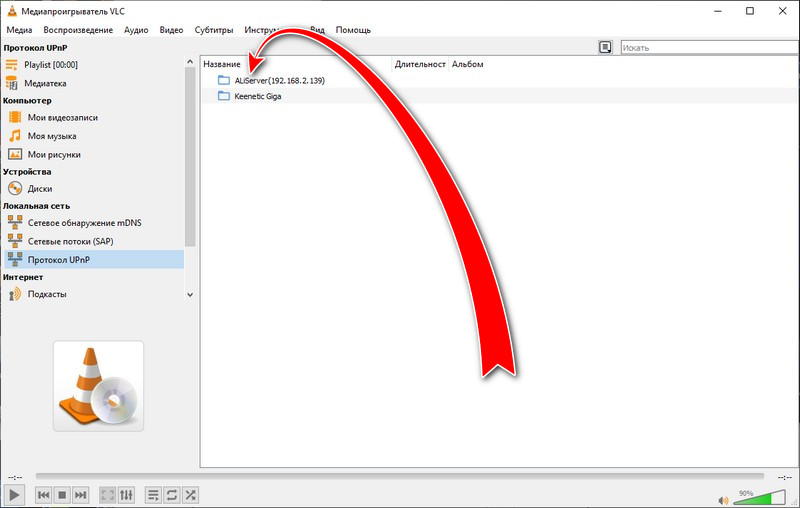
Task: Click the network icon beside Сетевые потоки
Action: 15,241
